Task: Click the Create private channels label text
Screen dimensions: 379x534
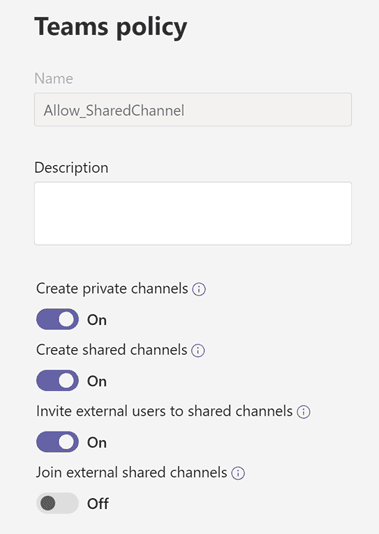Action: (112, 289)
